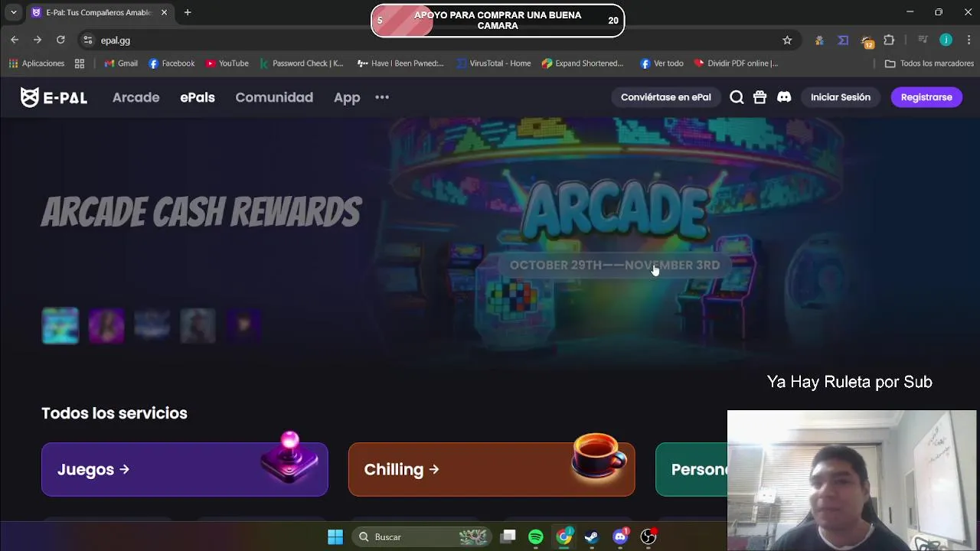Open a new browser tab
Screen dimensions: 980x551
[188, 12]
